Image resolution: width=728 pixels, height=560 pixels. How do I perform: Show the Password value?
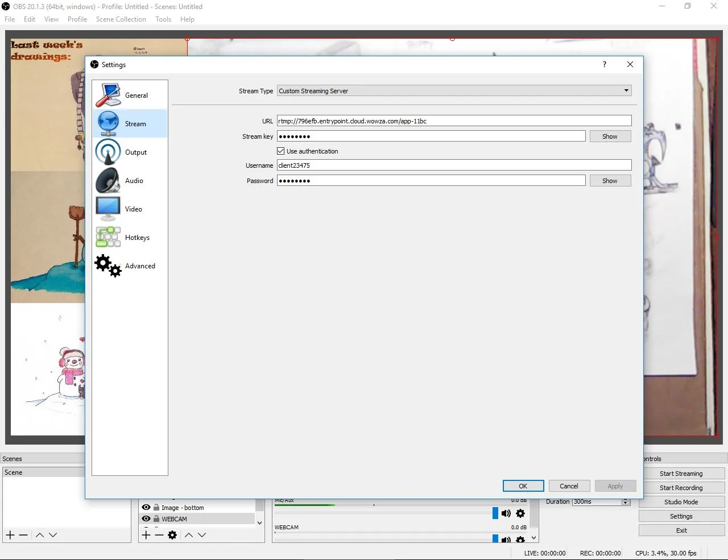[x=610, y=181]
